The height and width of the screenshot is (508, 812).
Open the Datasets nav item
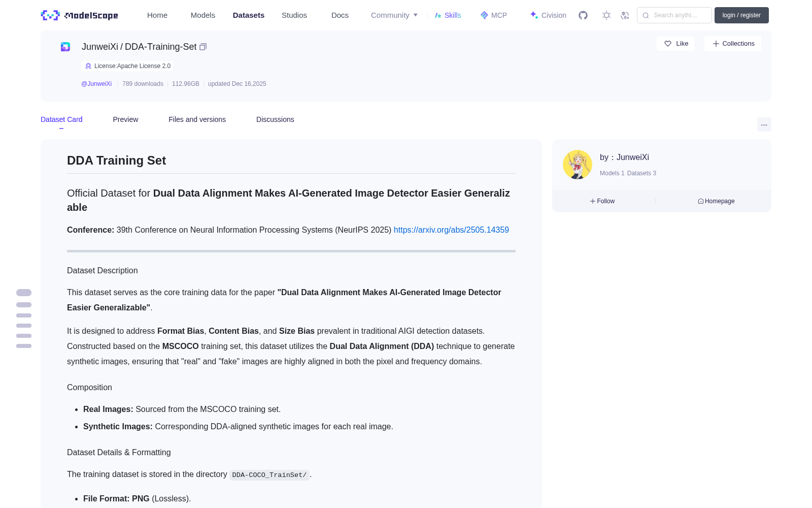(249, 15)
